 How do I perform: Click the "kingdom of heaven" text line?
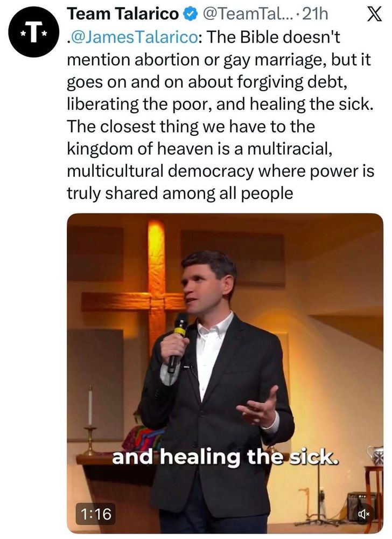tap(199, 149)
